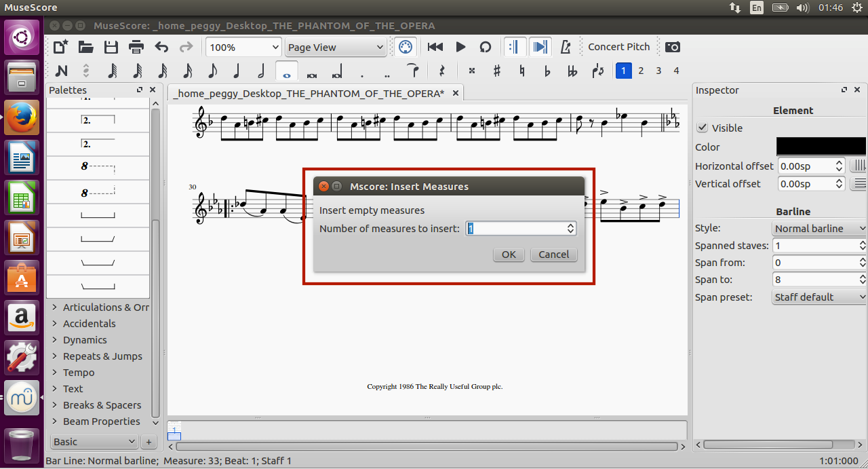The width and height of the screenshot is (868, 469).
Task: Open the Span preset dropdown
Action: pos(819,297)
